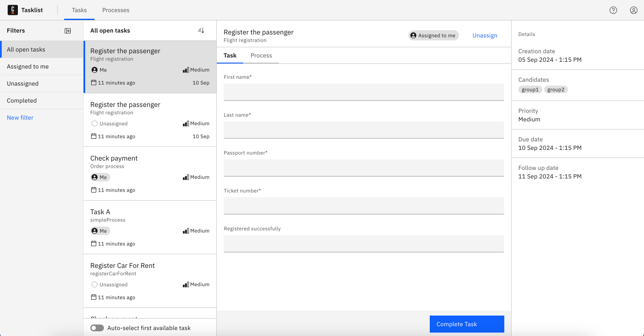
Task: Click the calendar icon on first task
Action: click(93, 82)
